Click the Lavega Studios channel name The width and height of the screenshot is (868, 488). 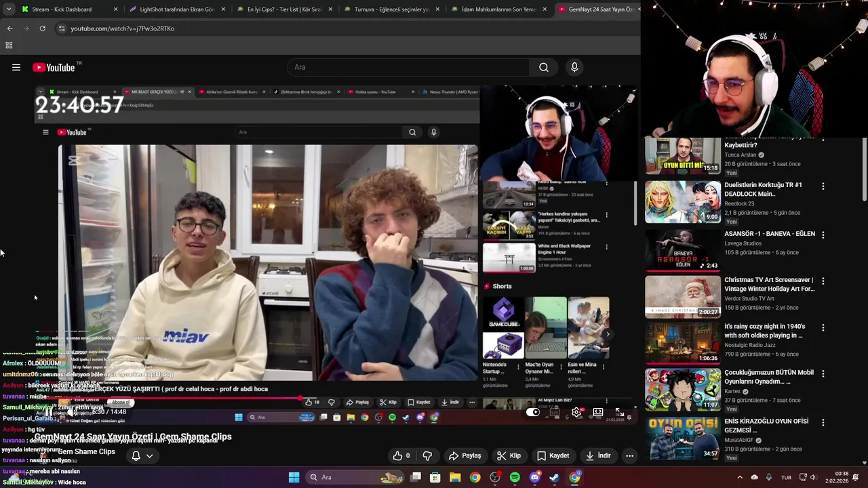click(x=743, y=243)
